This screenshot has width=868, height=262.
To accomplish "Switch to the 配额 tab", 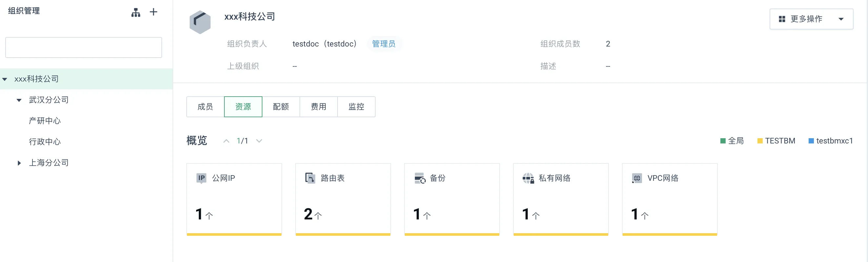I will coord(281,107).
